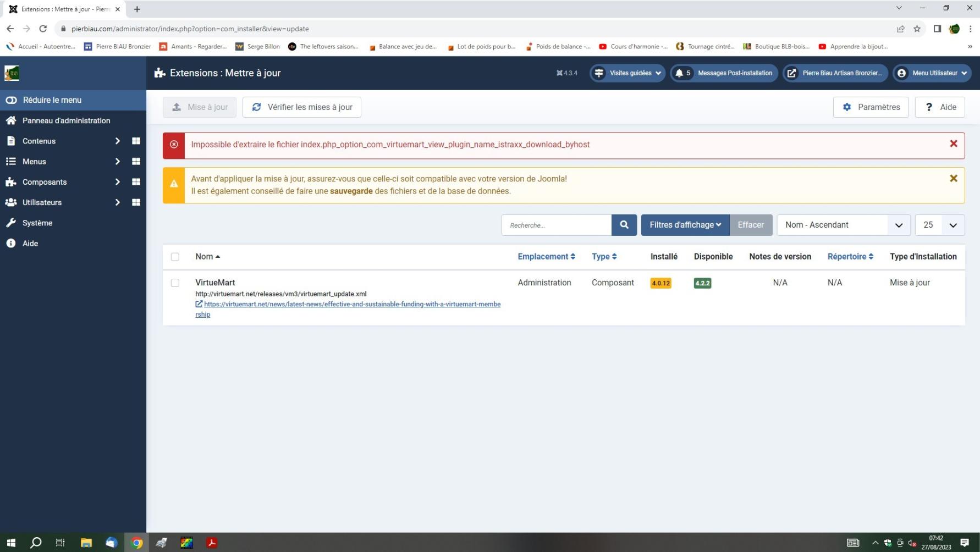Open Aide sidebar menu item
Viewport: 980px width, 552px height.
pos(30,243)
